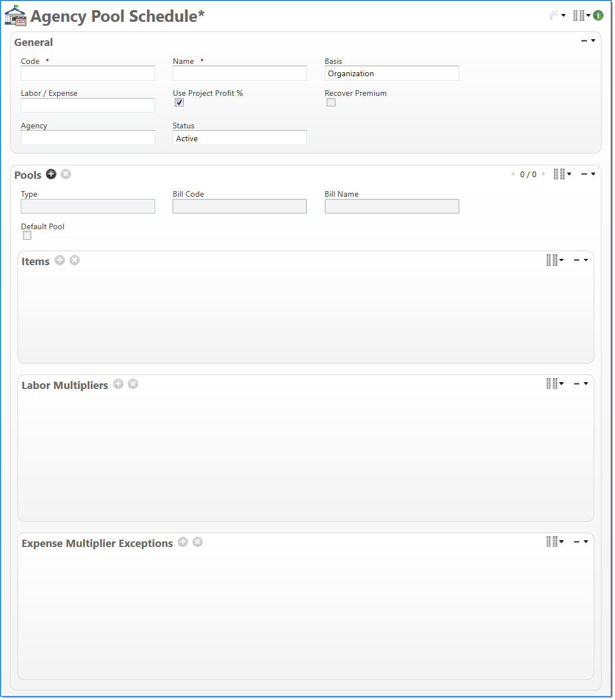This screenshot has height=700, width=615.
Task: Enable the Recover Premium checkbox
Action: (x=331, y=103)
